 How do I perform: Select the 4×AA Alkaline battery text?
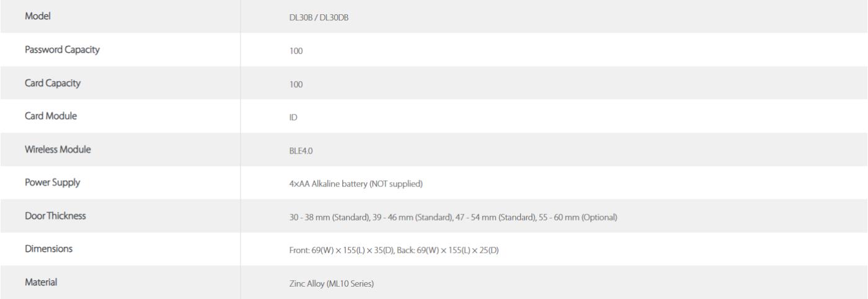click(x=319, y=183)
